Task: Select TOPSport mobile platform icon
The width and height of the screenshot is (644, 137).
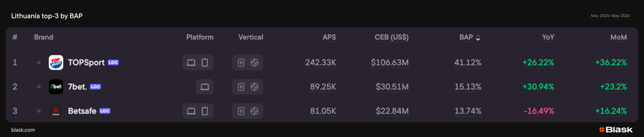Action: click(x=205, y=63)
